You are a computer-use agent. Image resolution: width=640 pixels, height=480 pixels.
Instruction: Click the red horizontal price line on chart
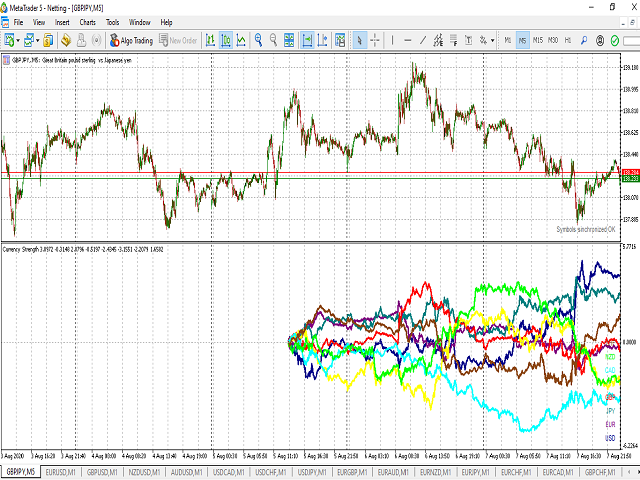click(x=300, y=173)
